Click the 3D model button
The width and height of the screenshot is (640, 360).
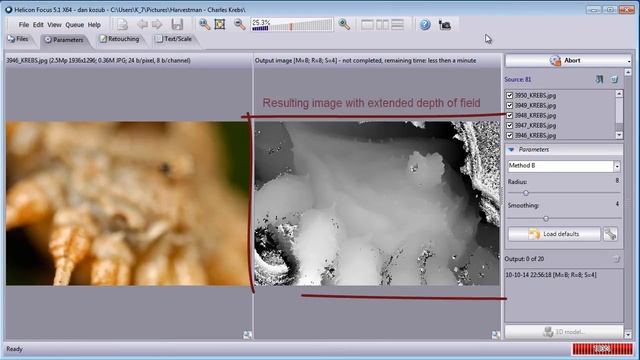pos(564,332)
